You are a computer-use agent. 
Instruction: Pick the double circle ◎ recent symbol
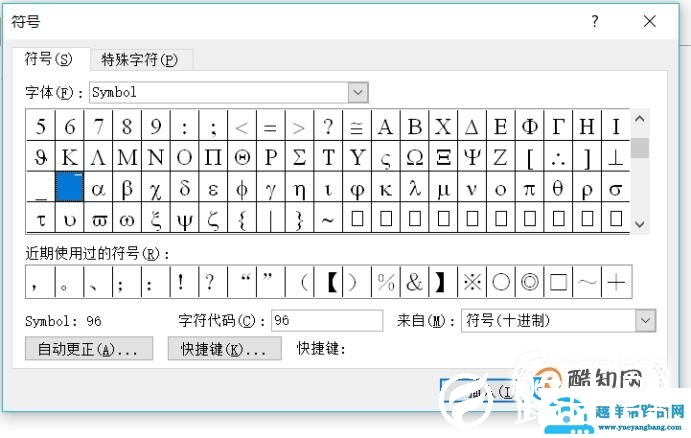point(529,282)
